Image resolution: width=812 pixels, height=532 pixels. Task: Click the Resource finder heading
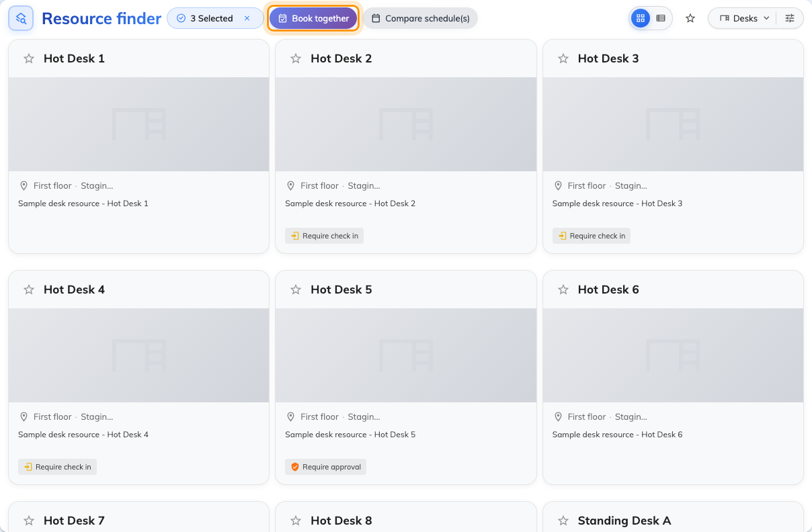click(x=101, y=18)
